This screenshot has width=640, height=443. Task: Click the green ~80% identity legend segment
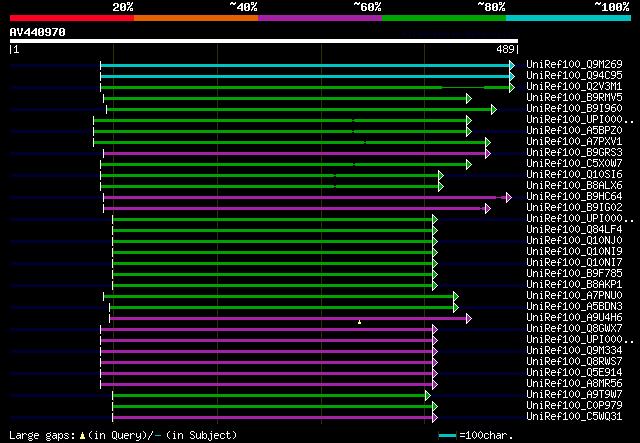click(x=444, y=18)
